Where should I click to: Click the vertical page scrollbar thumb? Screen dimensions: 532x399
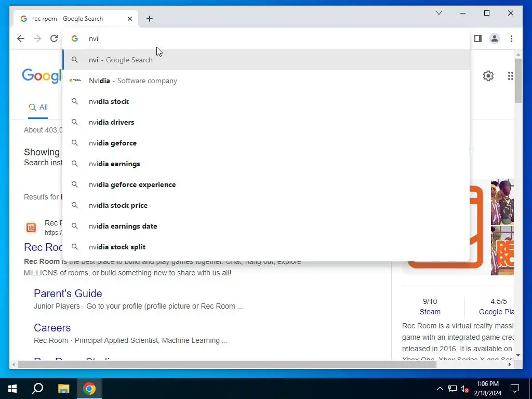[518, 81]
